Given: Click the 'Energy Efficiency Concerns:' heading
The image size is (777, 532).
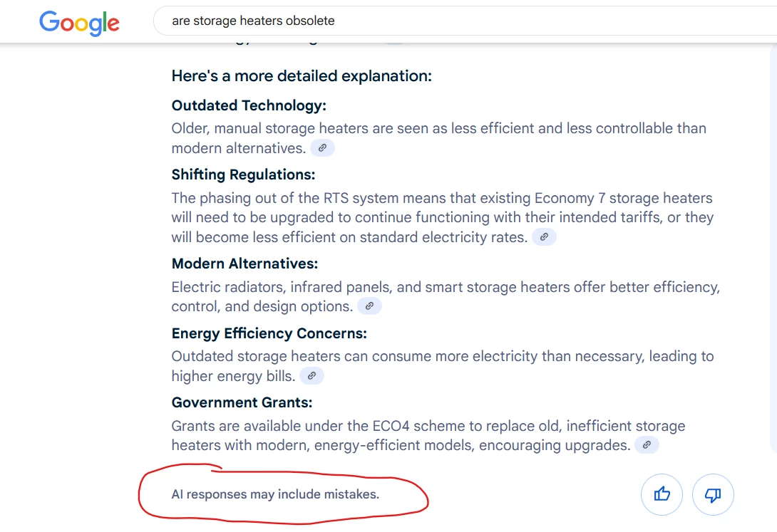Looking at the screenshot, I should point(269,333).
